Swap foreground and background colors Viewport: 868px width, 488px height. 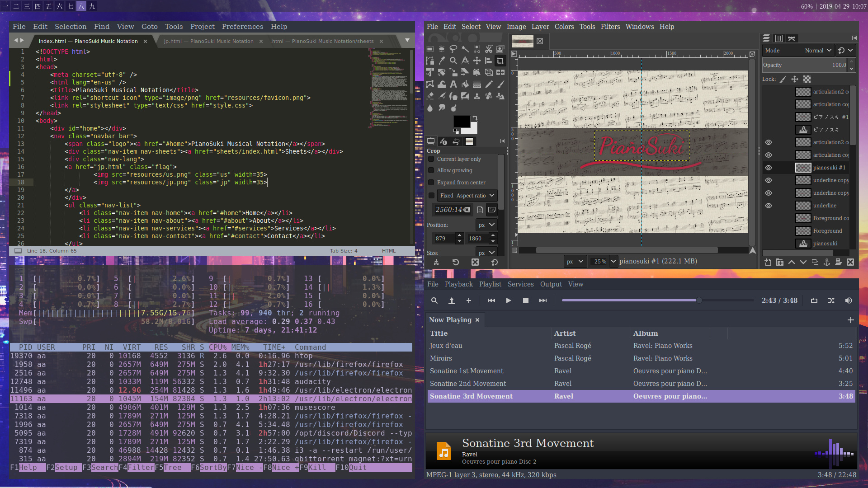[x=475, y=118]
